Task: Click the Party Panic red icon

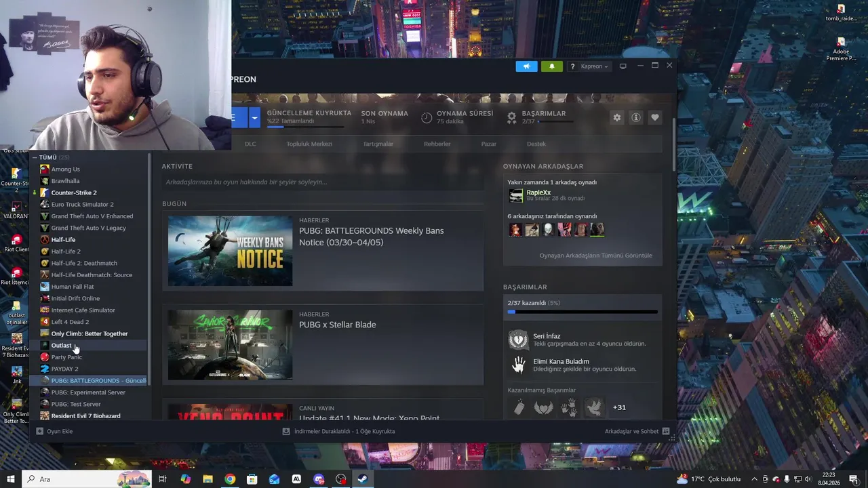Action: (x=45, y=357)
